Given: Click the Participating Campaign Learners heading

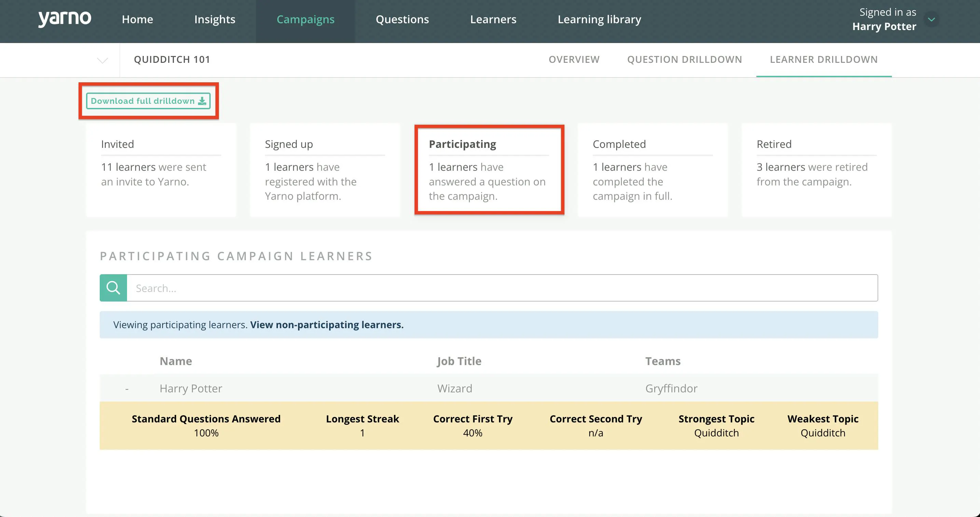Looking at the screenshot, I should [236, 256].
